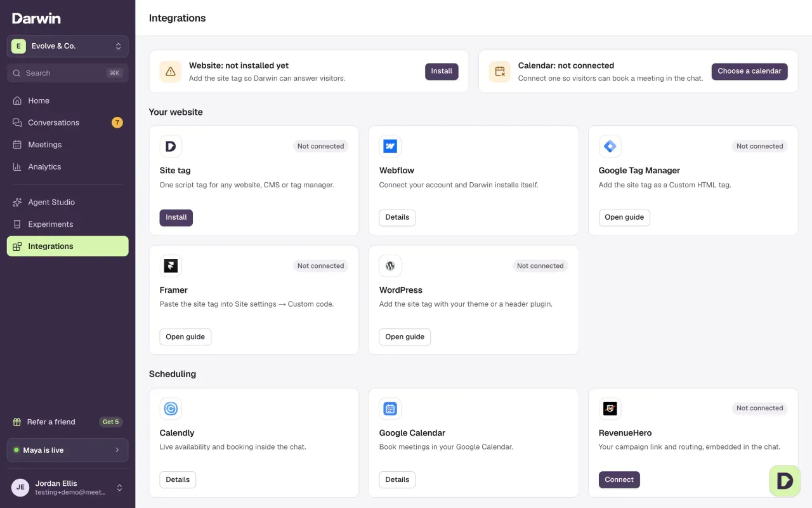812x508 pixels.
Task: Click the WordPress logo icon
Action: (x=390, y=266)
